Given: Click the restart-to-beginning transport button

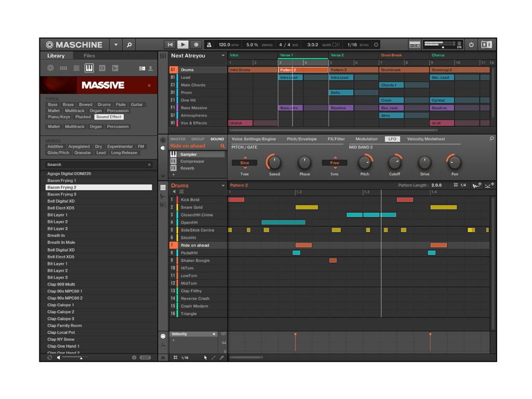Looking at the screenshot, I should [170, 45].
